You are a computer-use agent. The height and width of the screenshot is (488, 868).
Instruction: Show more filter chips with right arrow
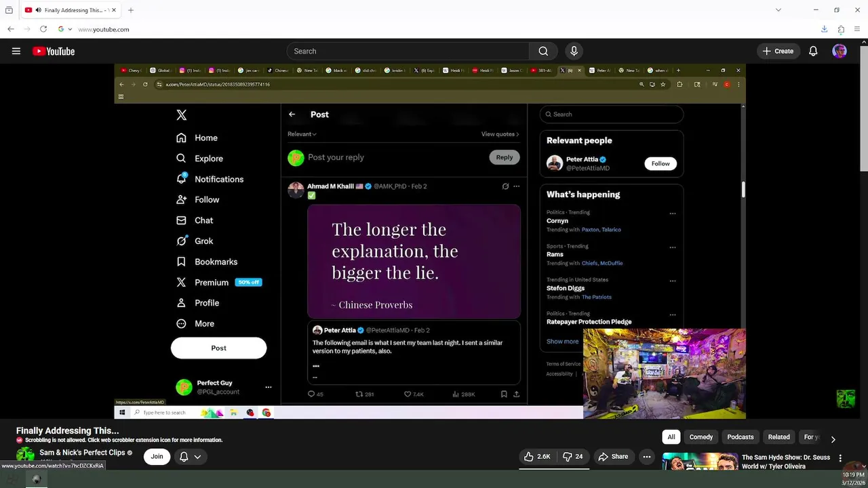tap(833, 439)
